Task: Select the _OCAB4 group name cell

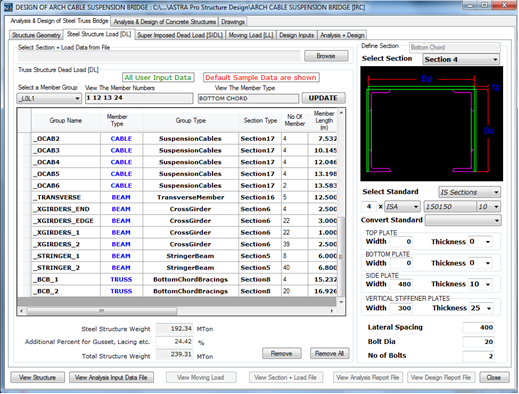Action: point(66,162)
